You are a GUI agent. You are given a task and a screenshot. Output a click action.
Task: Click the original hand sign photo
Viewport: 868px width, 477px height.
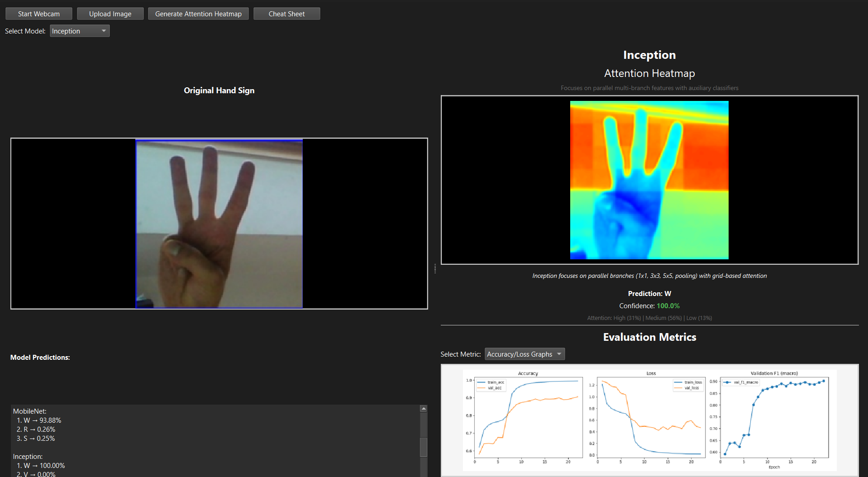click(219, 224)
